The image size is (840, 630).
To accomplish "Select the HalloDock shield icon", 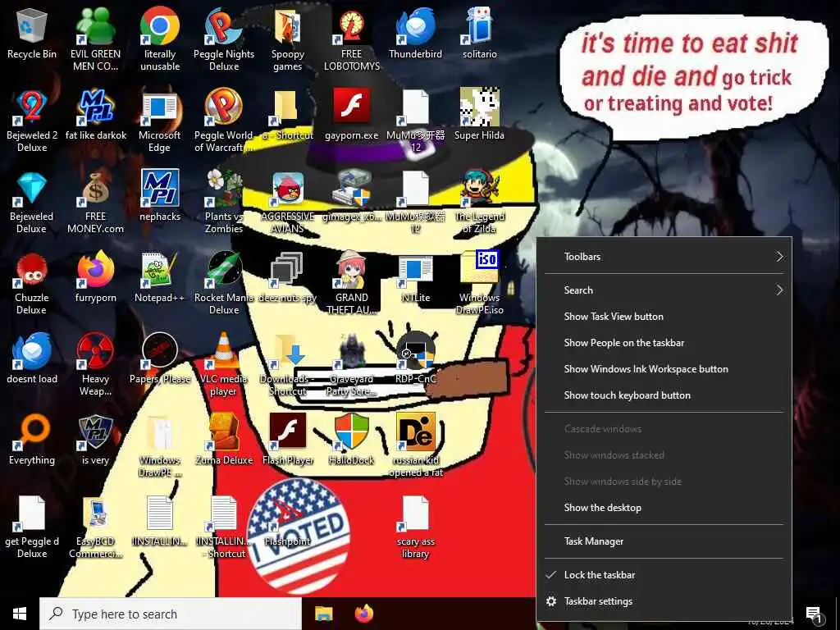I will 351,431.
